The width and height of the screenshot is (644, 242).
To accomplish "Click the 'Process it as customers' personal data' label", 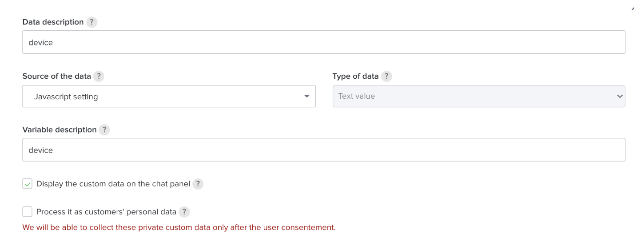I will pos(106,212).
